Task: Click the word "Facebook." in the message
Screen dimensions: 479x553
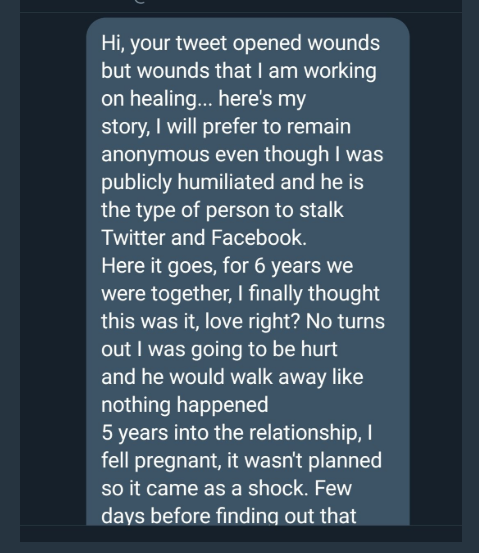Action: pyautogui.click(x=259, y=237)
